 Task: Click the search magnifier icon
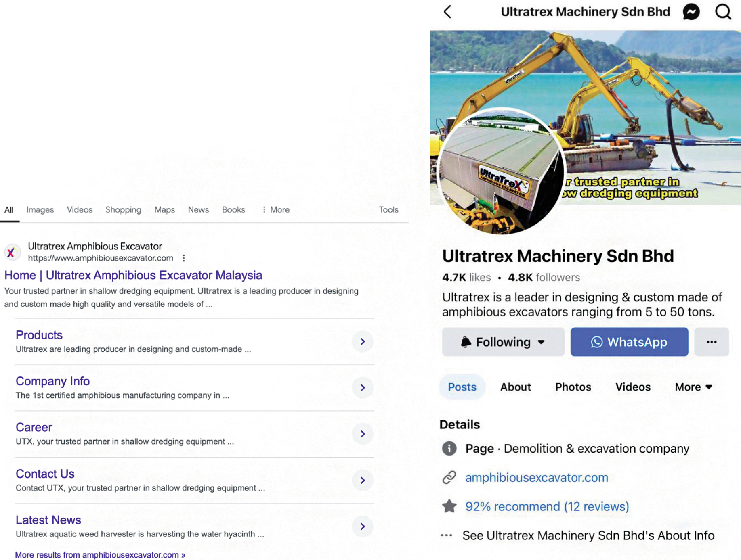[722, 12]
